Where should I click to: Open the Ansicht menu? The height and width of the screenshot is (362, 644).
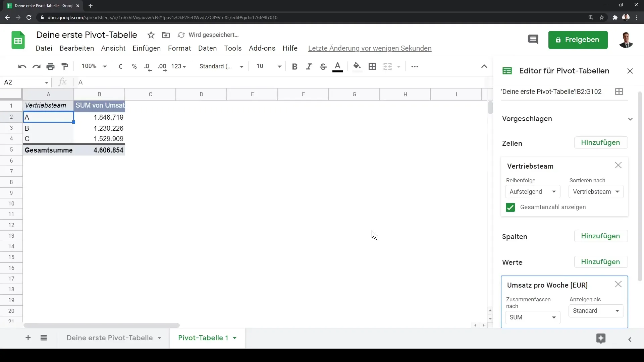(113, 48)
